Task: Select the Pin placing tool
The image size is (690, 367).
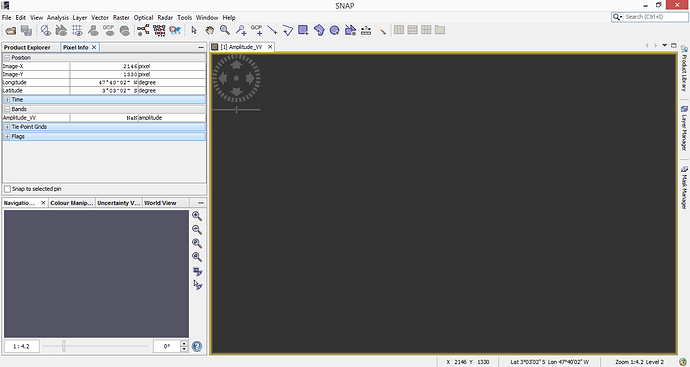Action: click(241, 30)
